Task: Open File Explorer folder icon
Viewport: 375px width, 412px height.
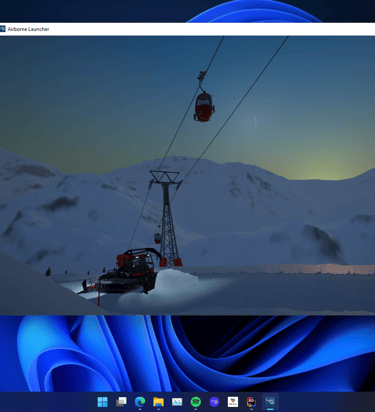Action: 158,402
